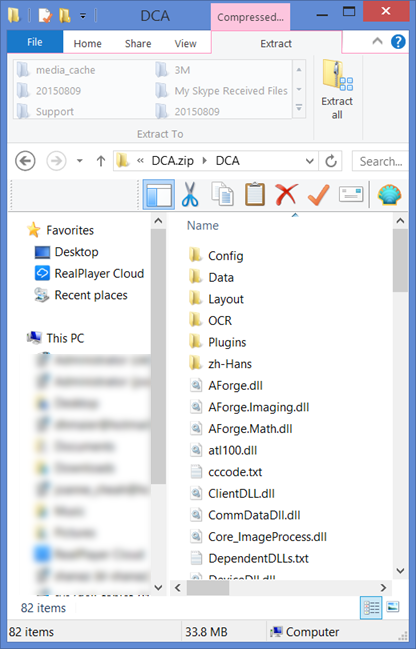The height and width of the screenshot is (649, 416).
Task: Select My Skype Received Files destination
Action: [222, 91]
